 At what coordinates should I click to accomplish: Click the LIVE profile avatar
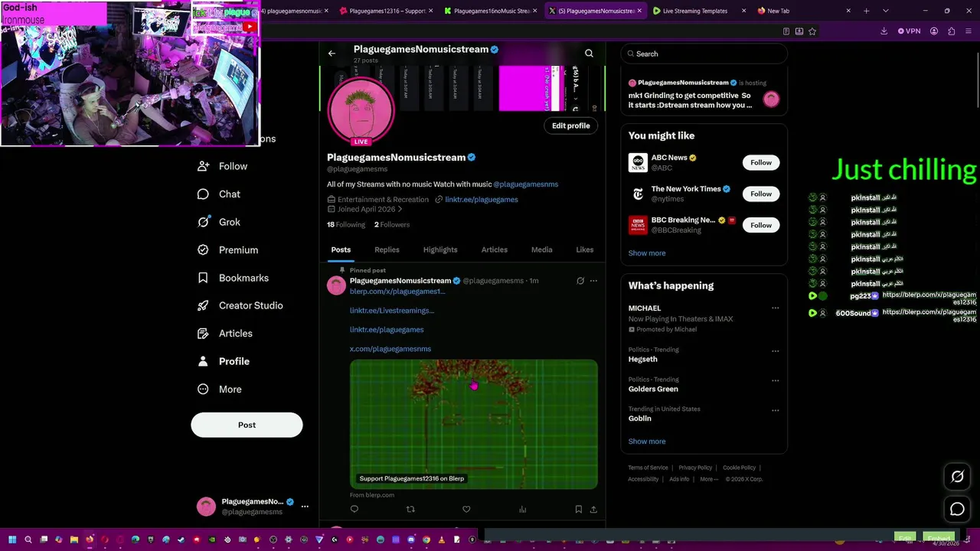361,111
